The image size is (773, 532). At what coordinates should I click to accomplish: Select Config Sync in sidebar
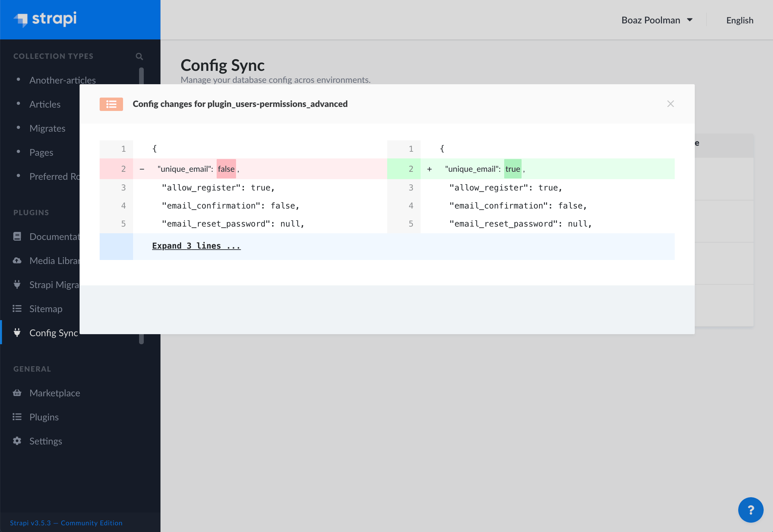pyautogui.click(x=53, y=333)
